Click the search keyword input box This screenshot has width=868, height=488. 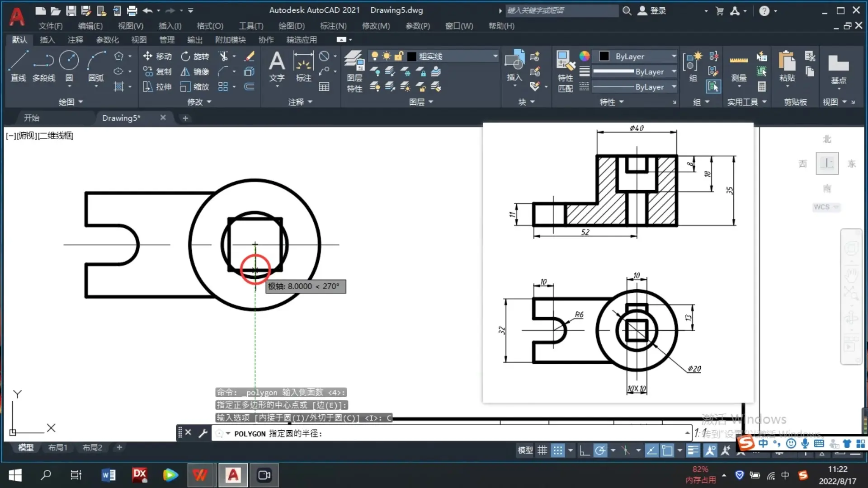click(561, 10)
